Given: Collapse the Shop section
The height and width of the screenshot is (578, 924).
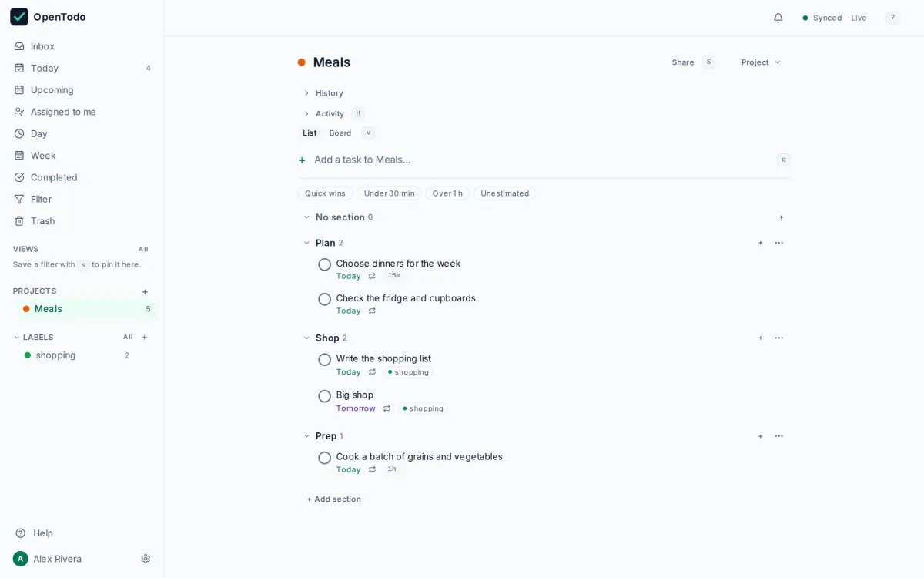Looking at the screenshot, I should tap(306, 338).
